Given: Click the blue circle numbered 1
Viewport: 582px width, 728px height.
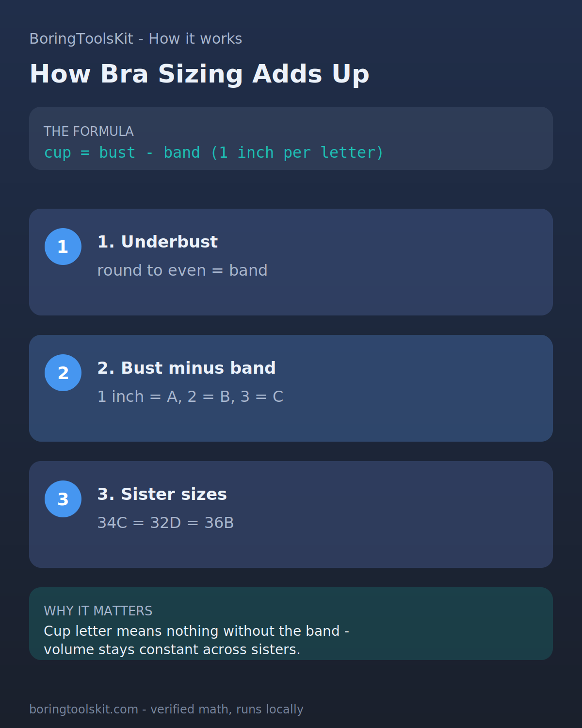Looking at the screenshot, I should point(63,247).
